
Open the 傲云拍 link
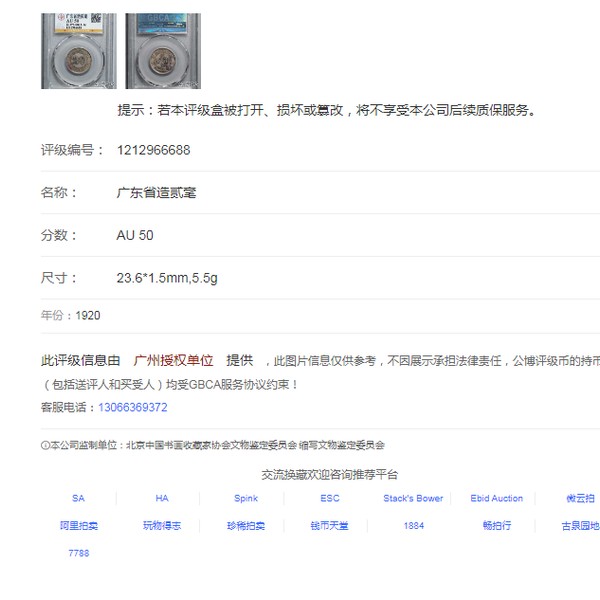[x=580, y=498]
